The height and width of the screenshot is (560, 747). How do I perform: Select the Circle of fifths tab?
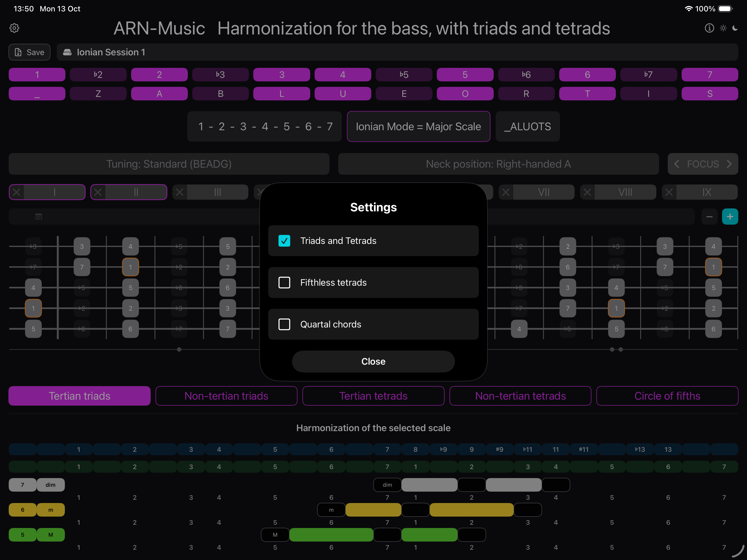point(667,396)
